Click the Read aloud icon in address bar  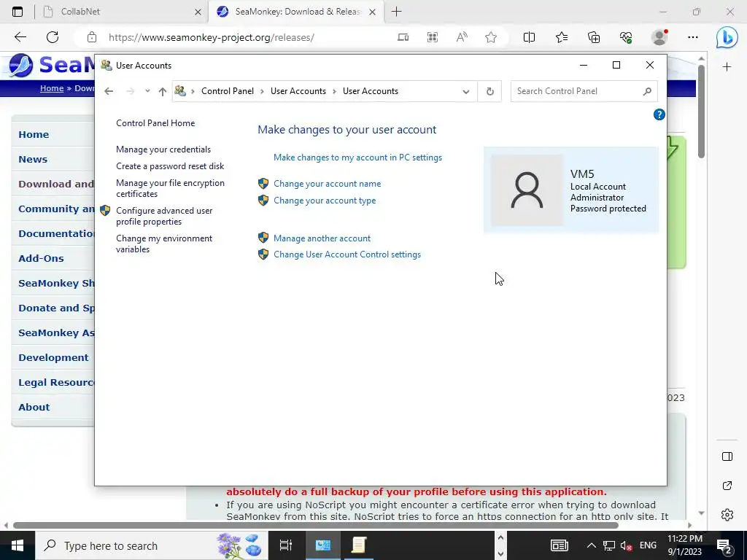(x=462, y=37)
